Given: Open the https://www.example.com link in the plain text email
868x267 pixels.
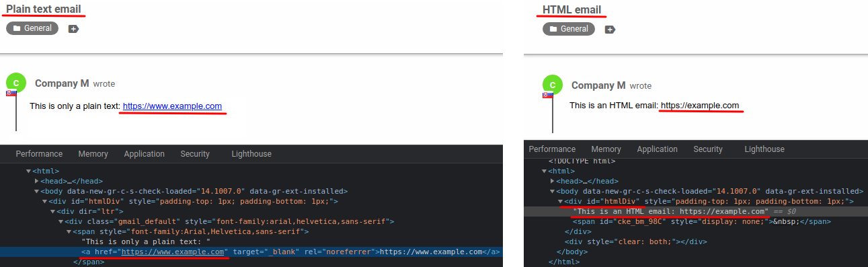Looking at the screenshot, I should coord(172,106).
